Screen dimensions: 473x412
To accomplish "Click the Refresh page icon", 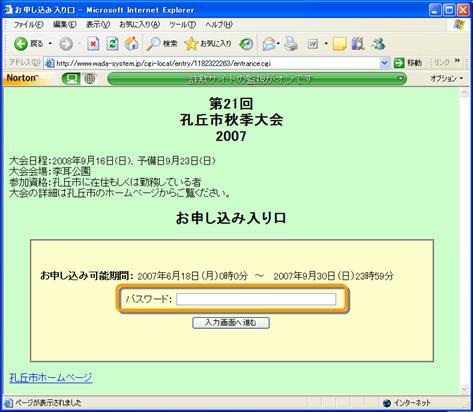I will [x=112, y=44].
